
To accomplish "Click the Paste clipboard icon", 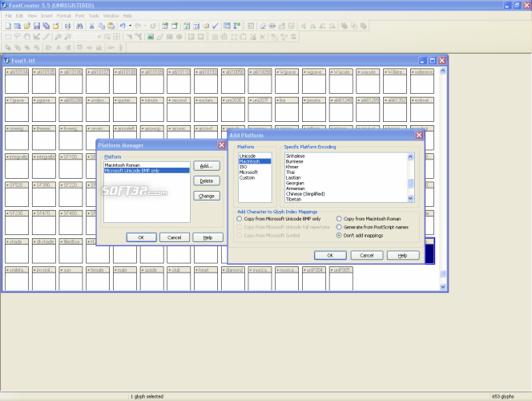I will click(111, 26).
